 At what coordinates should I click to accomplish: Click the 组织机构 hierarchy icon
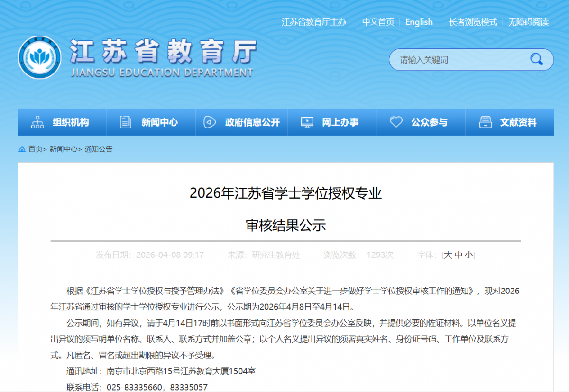(37, 122)
